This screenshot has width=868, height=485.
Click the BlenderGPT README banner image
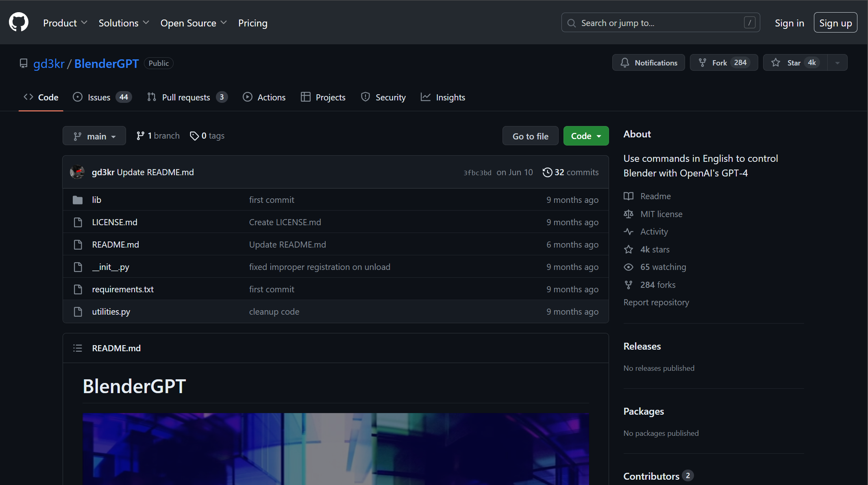coord(336,449)
